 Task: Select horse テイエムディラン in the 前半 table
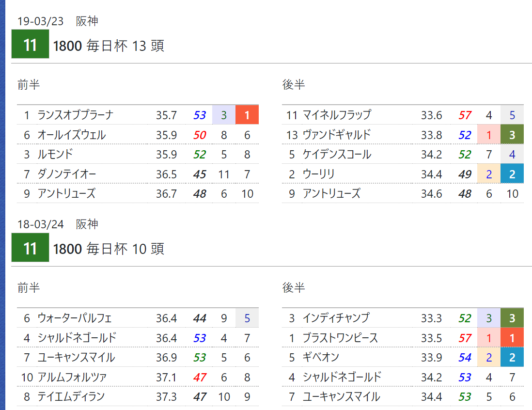tap(71, 396)
